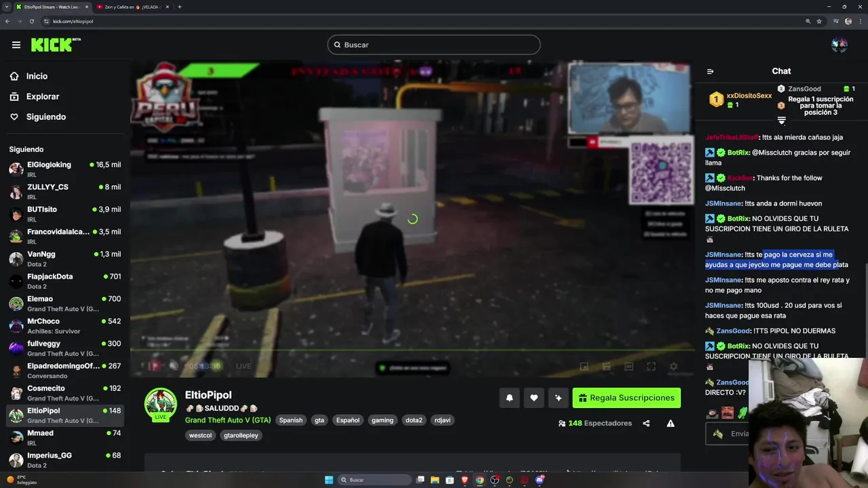Open Discord from taskbar
868x488 pixels.
[539, 480]
